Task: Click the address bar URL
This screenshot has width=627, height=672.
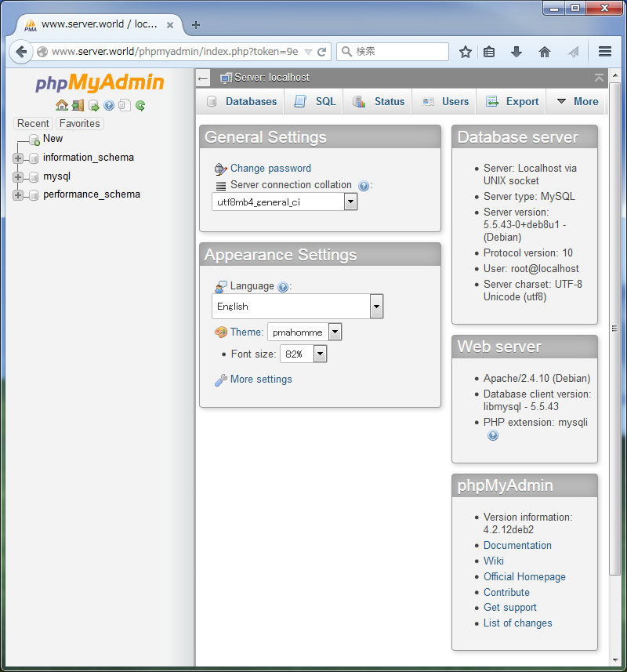Action: point(175,52)
